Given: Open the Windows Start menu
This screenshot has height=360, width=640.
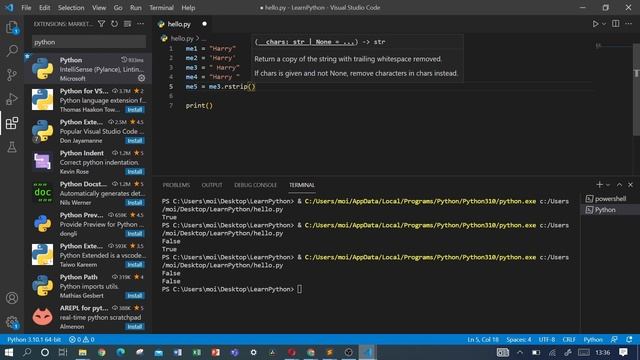Looking at the screenshot, I should tap(9, 352).
